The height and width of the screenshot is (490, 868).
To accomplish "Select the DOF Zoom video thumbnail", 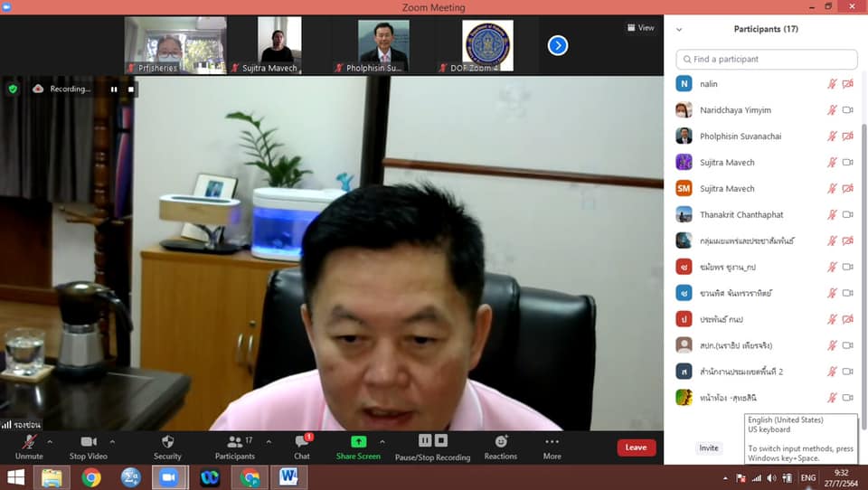I will [487, 45].
